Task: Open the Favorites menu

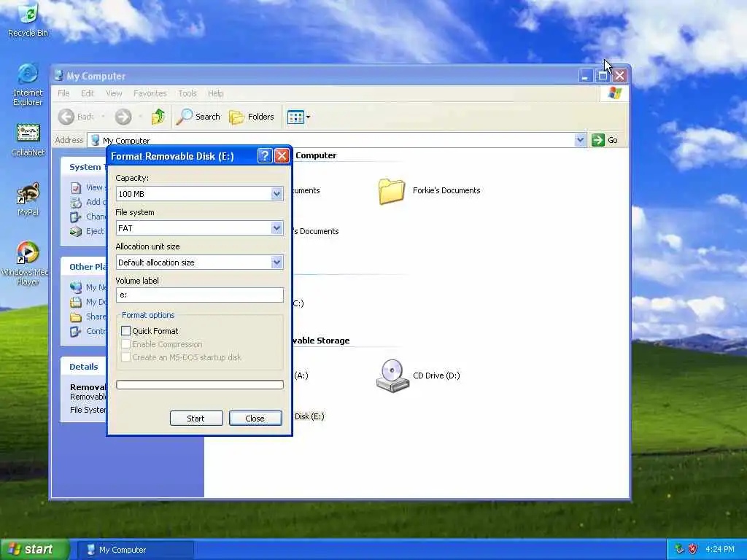Action: point(150,93)
